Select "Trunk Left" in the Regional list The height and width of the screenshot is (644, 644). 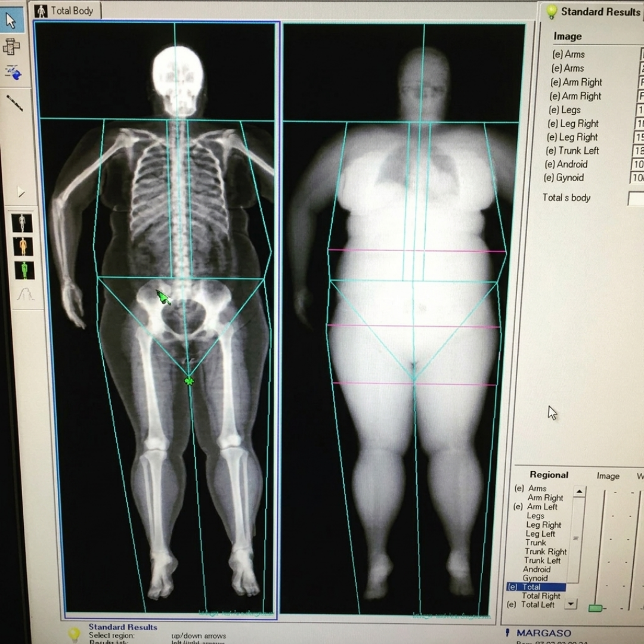pyautogui.click(x=543, y=561)
